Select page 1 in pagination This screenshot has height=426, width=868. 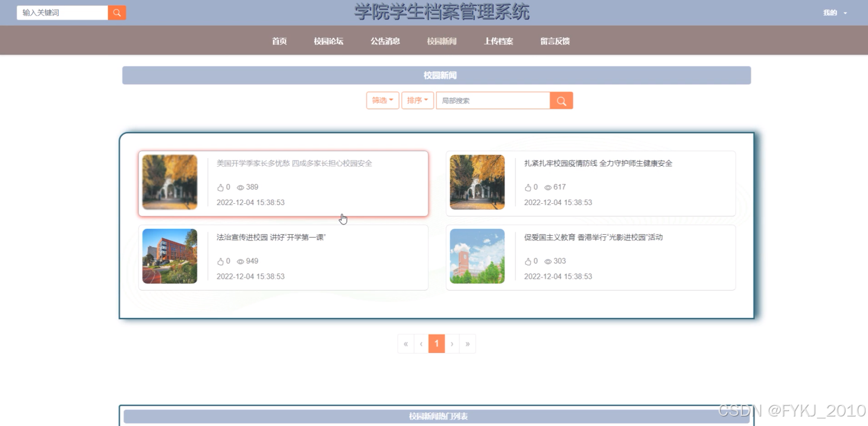coord(436,343)
